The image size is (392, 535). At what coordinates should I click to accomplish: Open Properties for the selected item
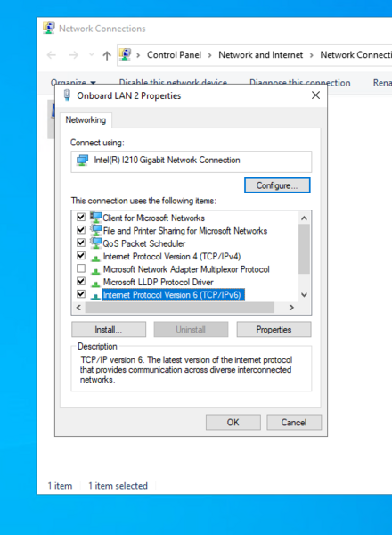pyautogui.click(x=274, y=330)
